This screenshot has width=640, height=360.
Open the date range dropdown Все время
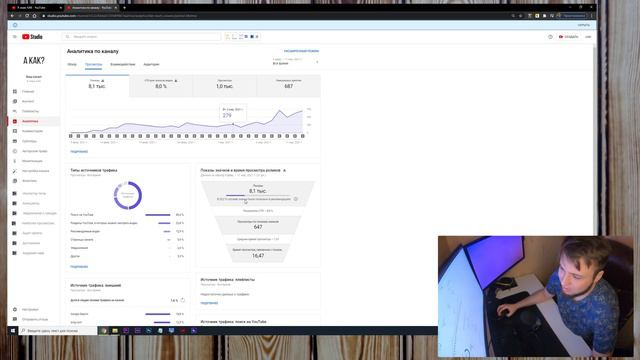(295, 62)
